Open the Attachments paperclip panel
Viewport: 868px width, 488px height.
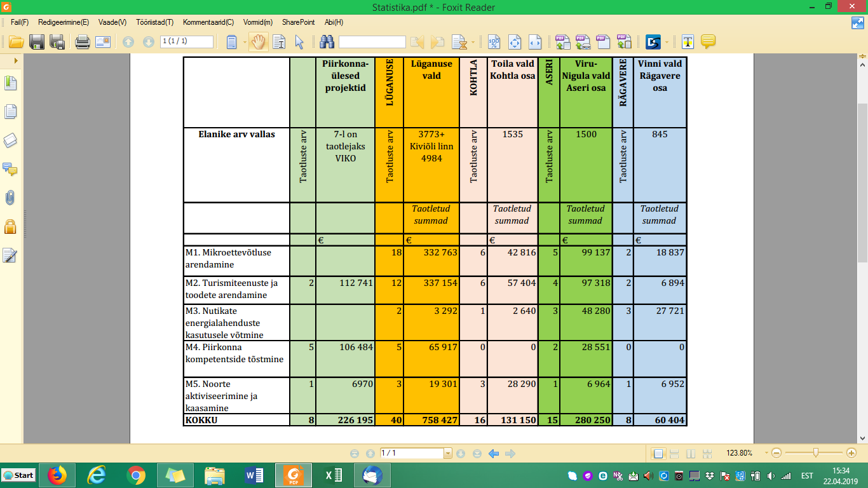pyautogui.click(x=11, y=198)
